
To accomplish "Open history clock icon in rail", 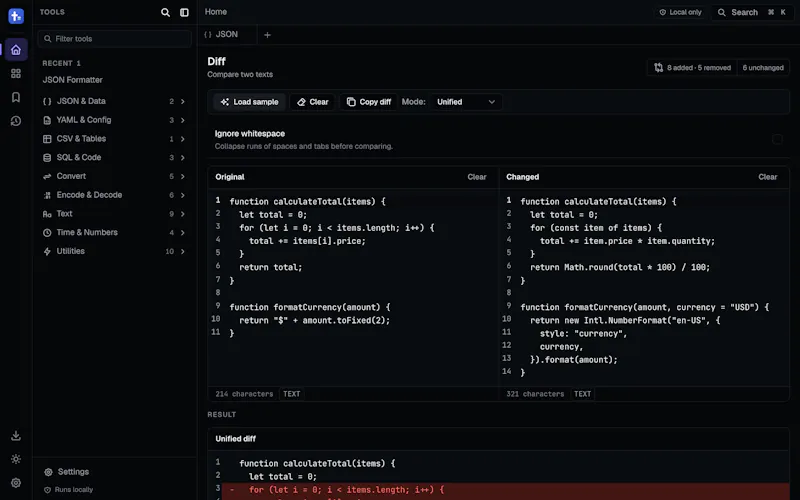I will click(x=16, y=121).
